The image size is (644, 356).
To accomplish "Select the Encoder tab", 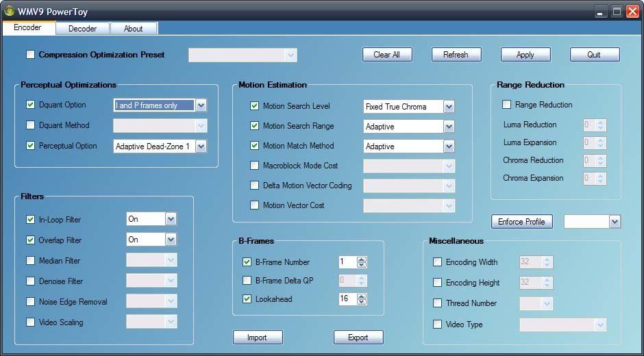I will [27, 27].
